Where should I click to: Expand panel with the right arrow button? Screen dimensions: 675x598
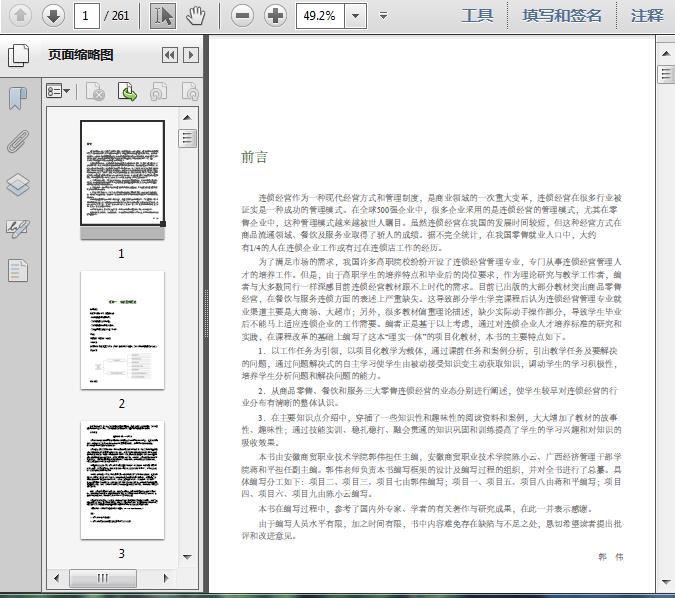click(x=191, y=55)
